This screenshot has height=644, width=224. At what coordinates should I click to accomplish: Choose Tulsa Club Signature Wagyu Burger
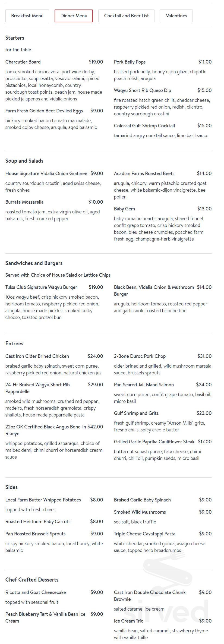tap(41, 287)
